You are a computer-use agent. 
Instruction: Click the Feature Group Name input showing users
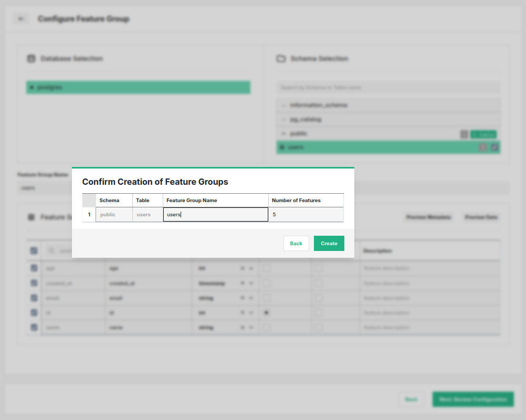pos(215,214)
